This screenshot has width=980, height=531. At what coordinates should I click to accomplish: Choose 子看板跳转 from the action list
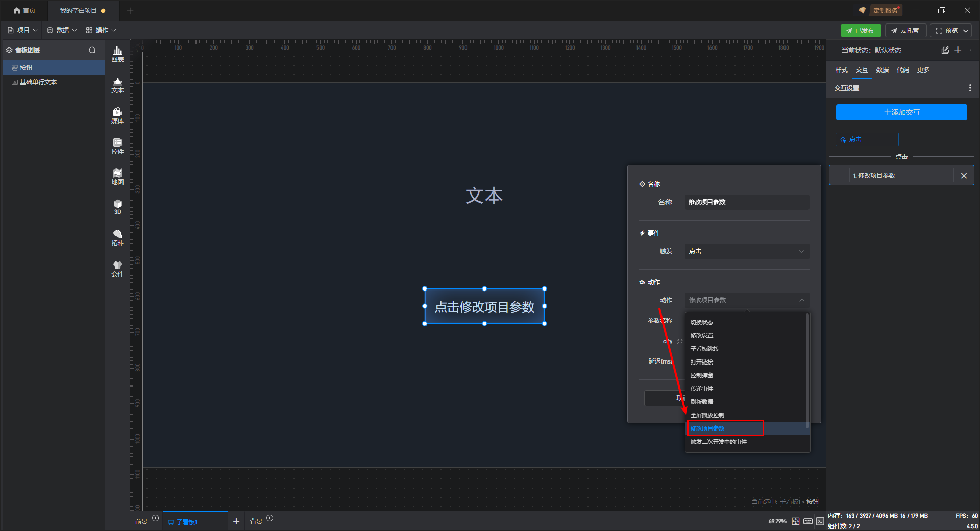[x=704, y=349]
